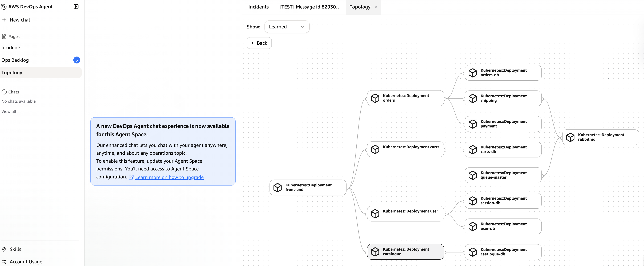This screenshot has height=266, width=644.
Task: Click the Ops Backlog notification badge
Action: (x=76, y=60)
